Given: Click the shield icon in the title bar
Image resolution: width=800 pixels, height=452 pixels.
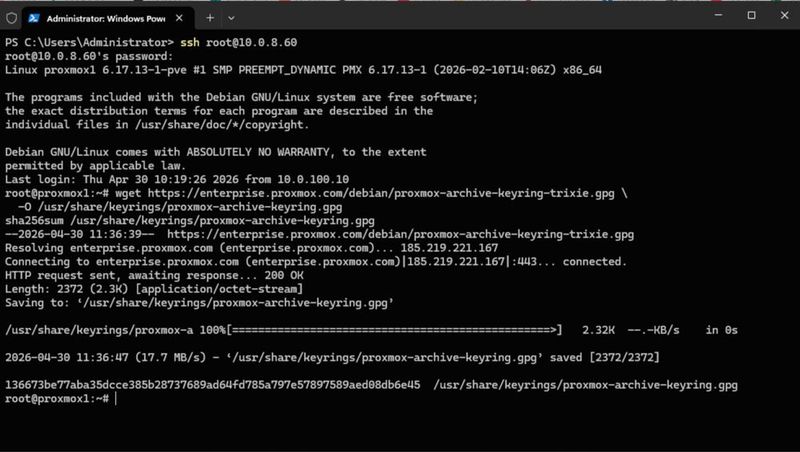Looking at the screenshot, I should click(11, 18).
